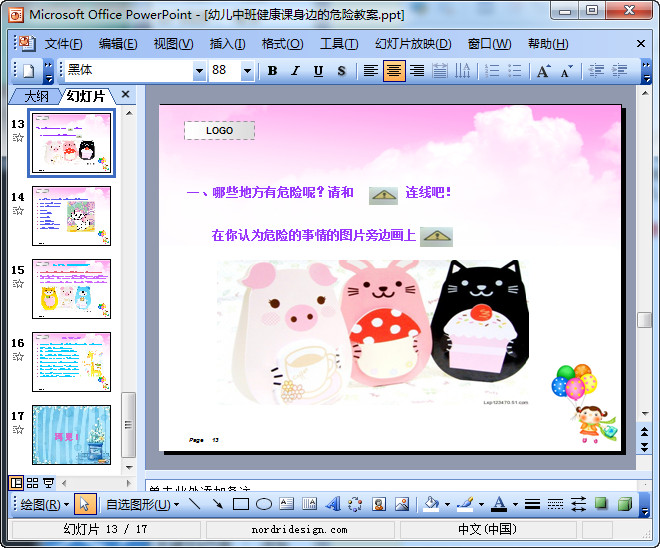This screenshot has height=548, width=660.
Task: Apply the line color
Action: 465,504
